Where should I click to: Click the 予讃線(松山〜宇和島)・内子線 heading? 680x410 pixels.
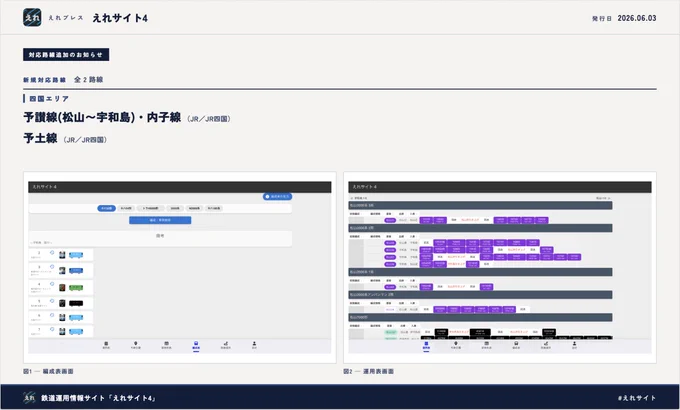[102, 118]
